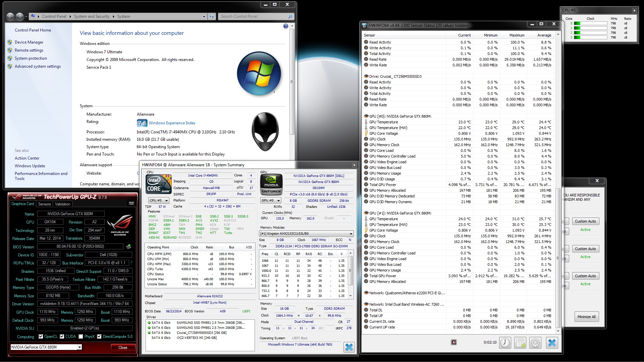644x362 pixels.
Task: Open the address bar history dropdown arrow
Action: (204, 16)
